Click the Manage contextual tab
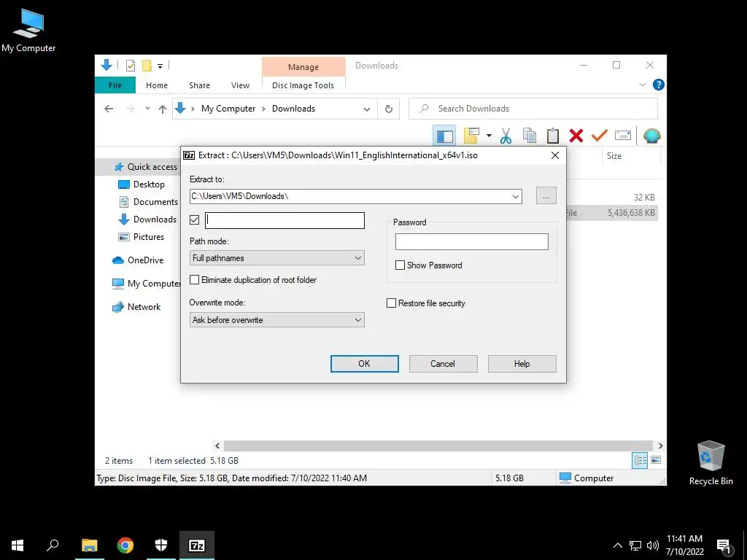This screenshot has width=747, height=560. coord(303,67)
